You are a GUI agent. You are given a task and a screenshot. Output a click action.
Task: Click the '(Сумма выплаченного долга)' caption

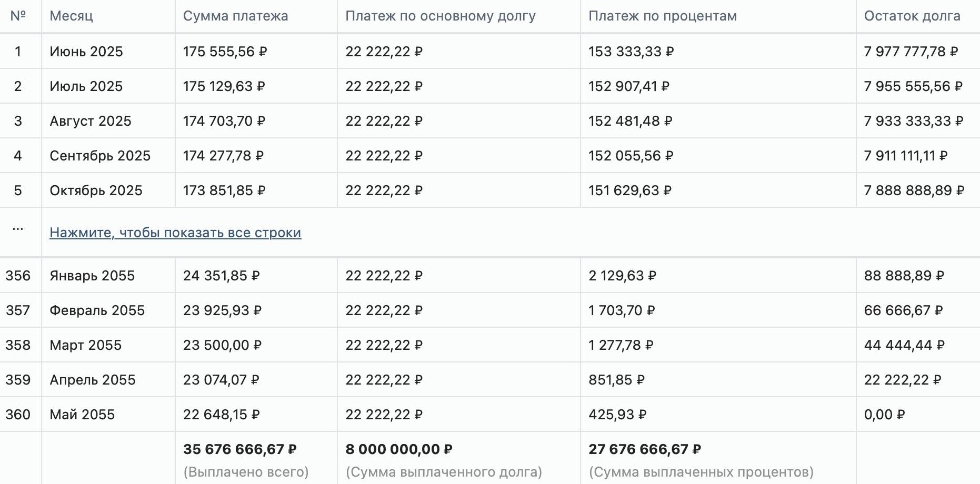click(x=444, y=472)
